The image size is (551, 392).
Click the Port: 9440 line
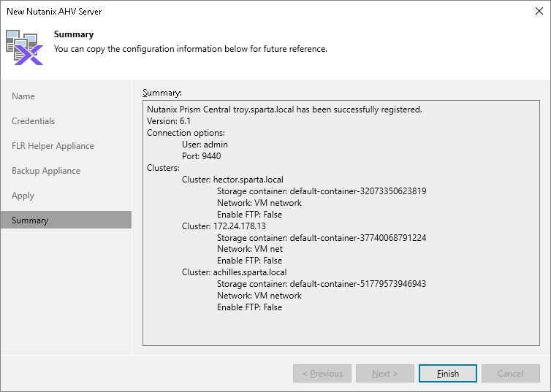(201, 156)
